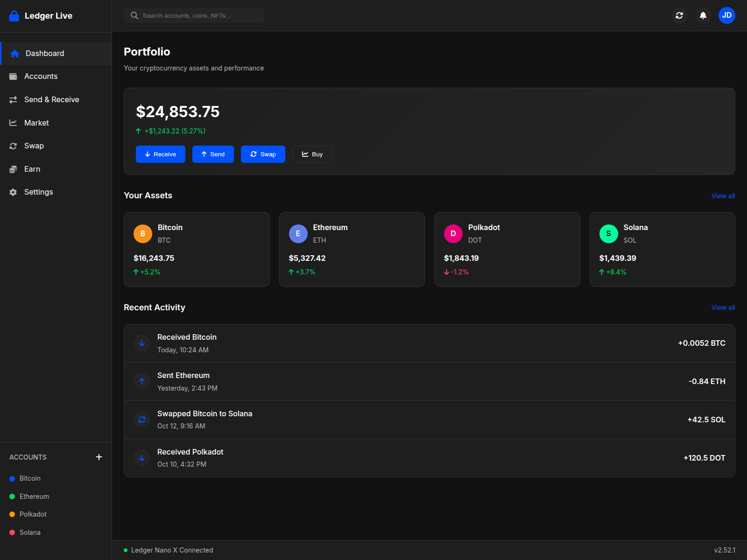Click the +42.5 SOL amount
Image resolution: width=747 pixels, height=560 pixels.
click(x=706, y=420)
